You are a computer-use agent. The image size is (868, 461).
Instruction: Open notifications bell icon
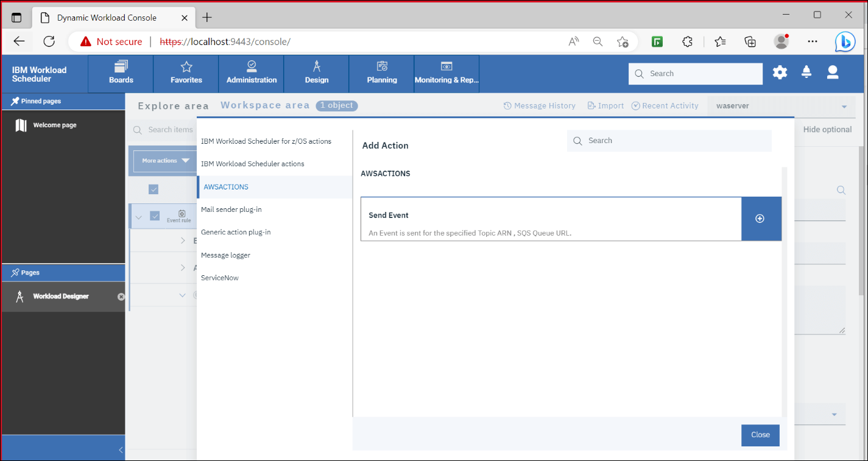click(x=806, y=73)
